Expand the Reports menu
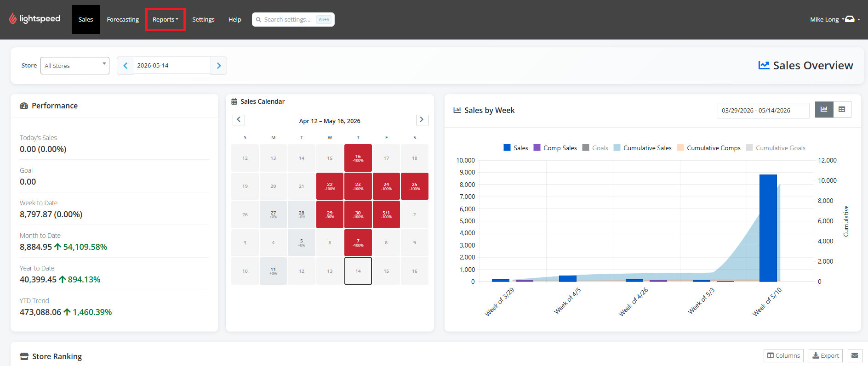 click(x=166, y=19)
